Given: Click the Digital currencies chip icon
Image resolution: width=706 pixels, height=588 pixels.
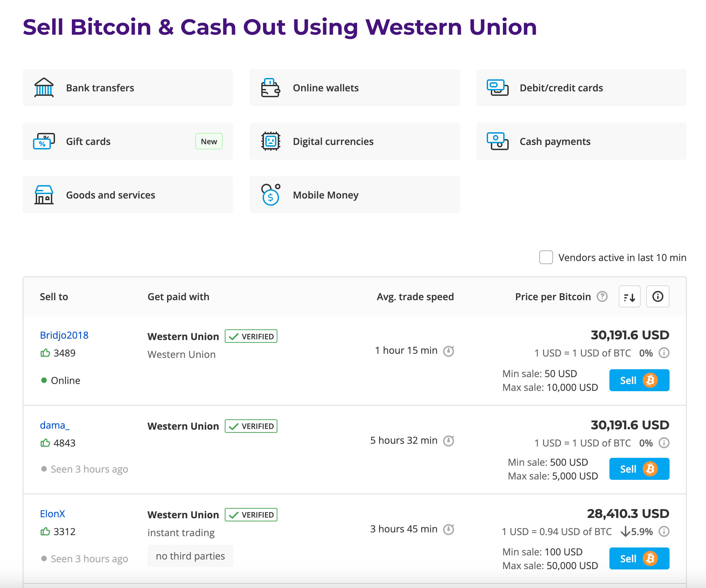Looking at the screenshot, I should (271, 141).
